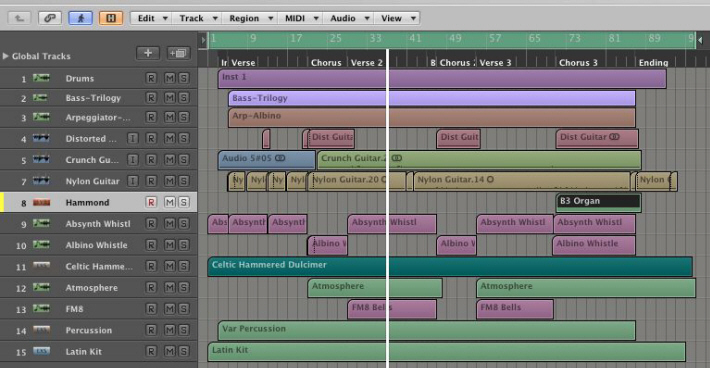Select the B3 Organ region
Image resolution: width=710 pixels, height=368 pixels.
click(598, 202)
